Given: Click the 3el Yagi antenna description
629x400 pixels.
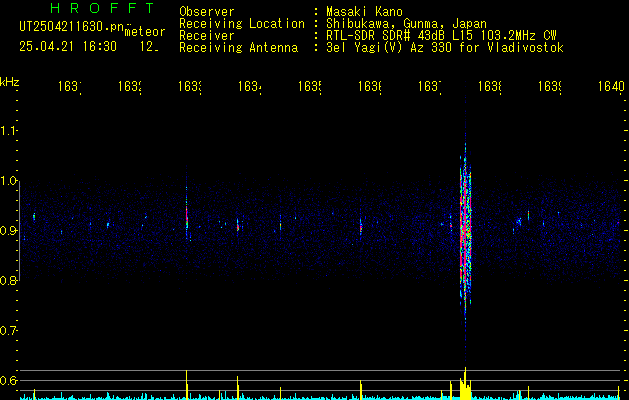Looking at the screenshot, I should click(445, 48).
